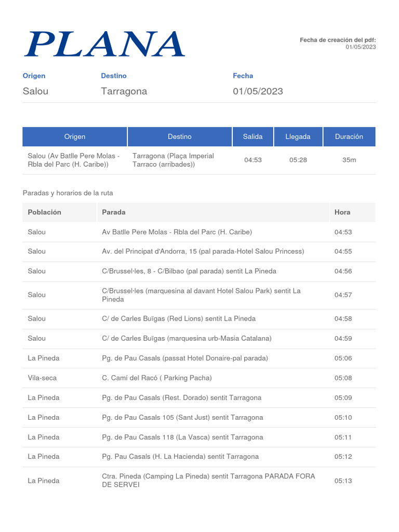399x532 pixels.
Task: Click the Red Lions stop entry
Action: [x=179, y=318]
